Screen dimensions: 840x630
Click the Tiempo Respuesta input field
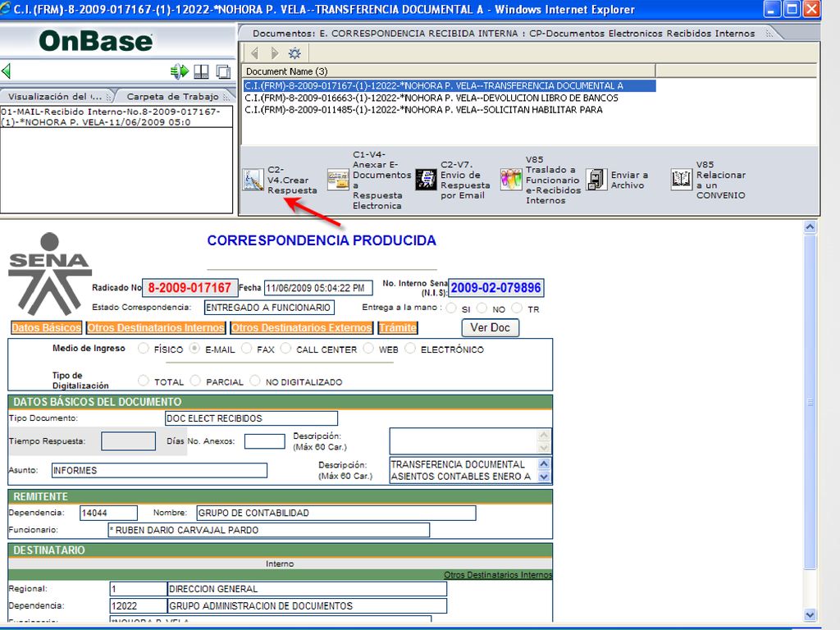click(x=128, y=441)
